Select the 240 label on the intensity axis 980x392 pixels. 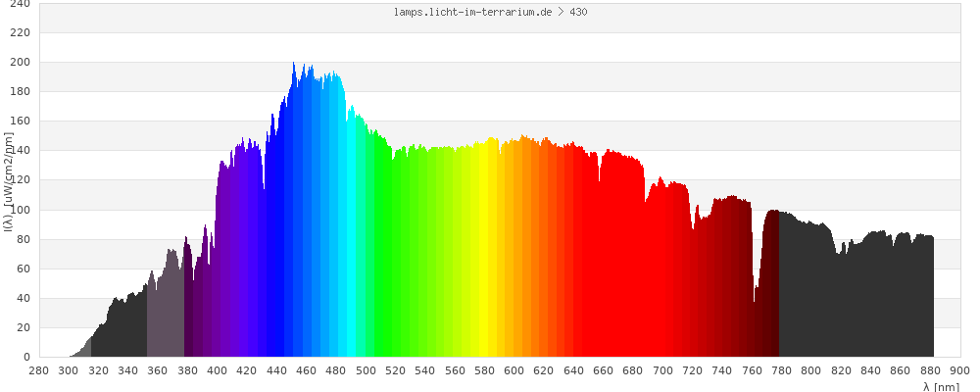coord(21,4)
